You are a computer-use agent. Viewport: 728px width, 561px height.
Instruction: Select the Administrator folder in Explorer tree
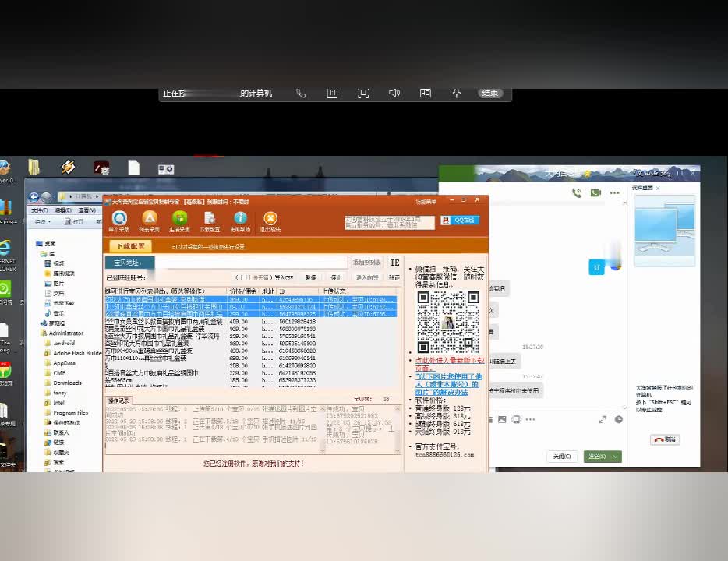[x=62, y=333]
